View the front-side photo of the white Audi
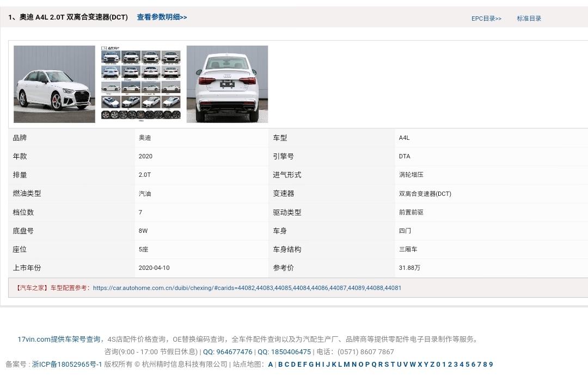 54,84
